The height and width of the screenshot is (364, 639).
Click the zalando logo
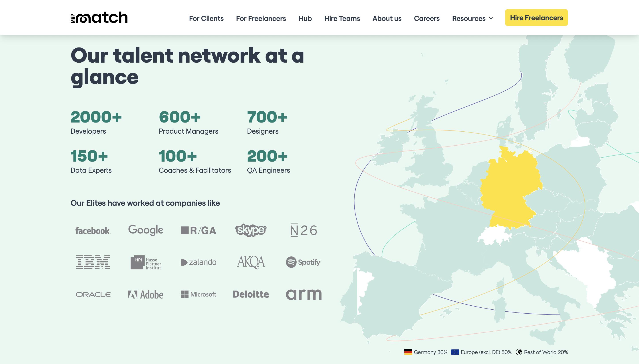click(198, 262)
